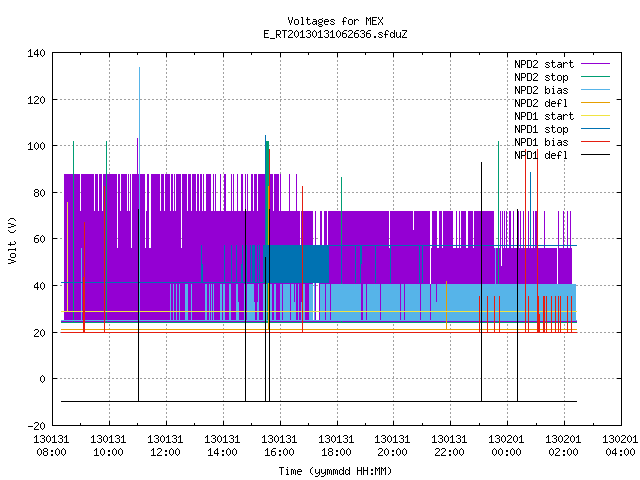
Task: Click the red NPD1 bias legend line
Action: pyautogui.click(x=596, y=142)
